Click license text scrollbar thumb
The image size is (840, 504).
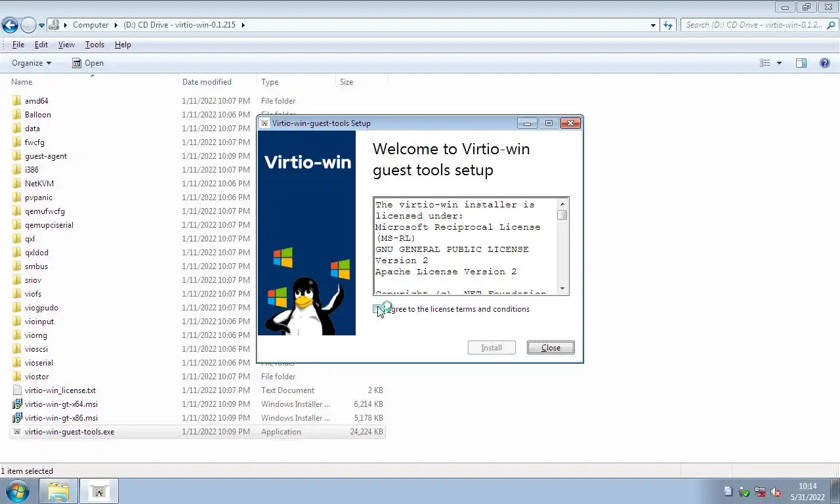tap(562, 215)
